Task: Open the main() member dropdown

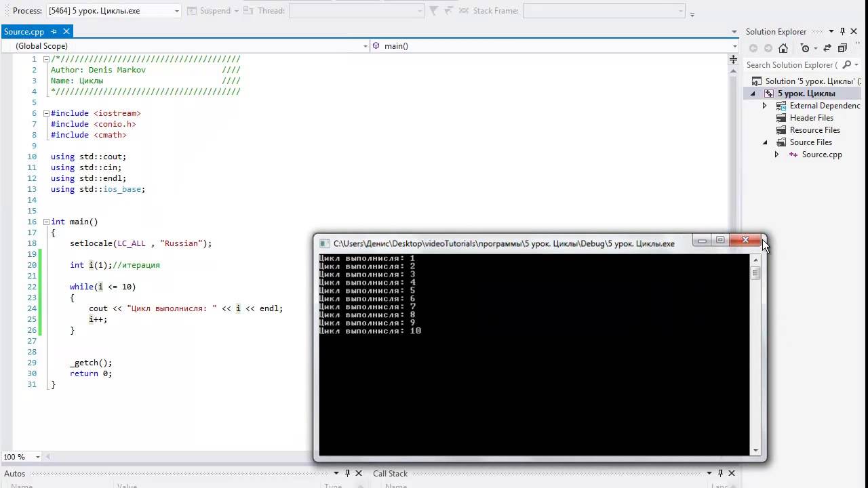Action: coord(734,46)
